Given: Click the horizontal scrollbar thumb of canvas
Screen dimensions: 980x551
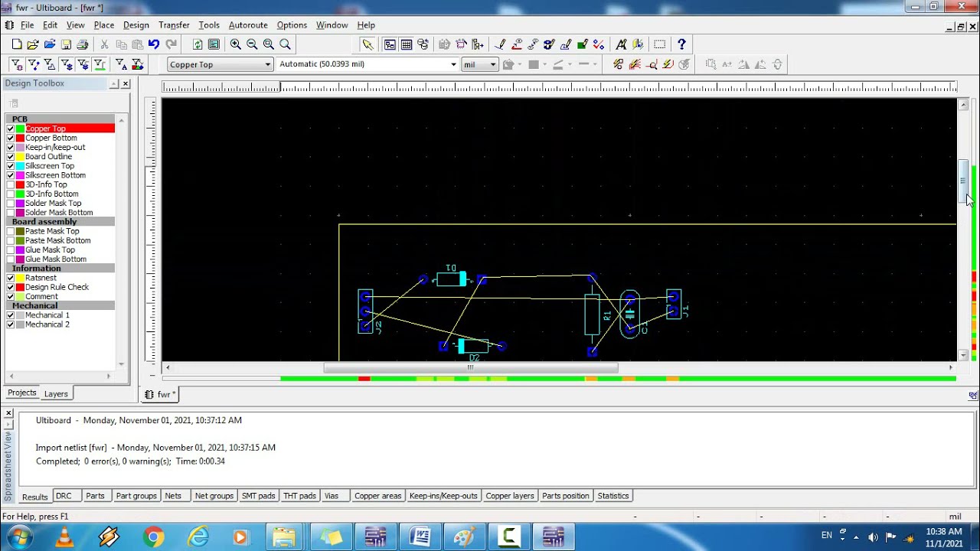Looking at the screenshot, I should [471, 367].
